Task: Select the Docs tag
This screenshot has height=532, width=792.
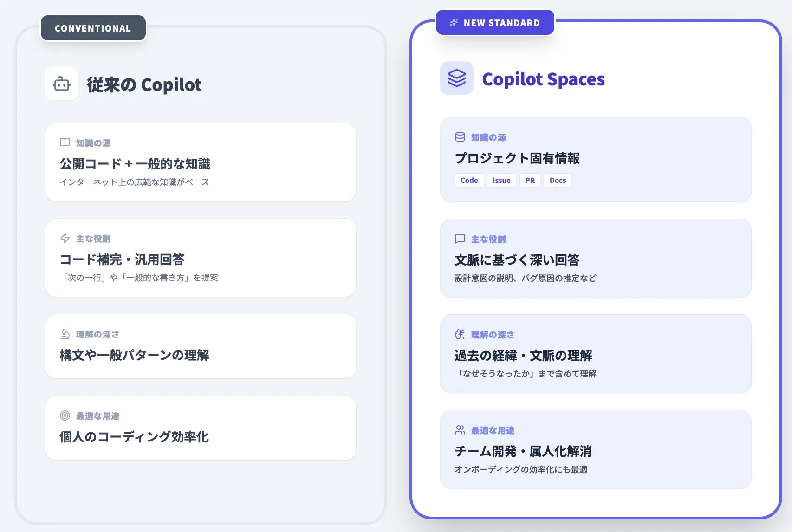Action: [558, 180]
